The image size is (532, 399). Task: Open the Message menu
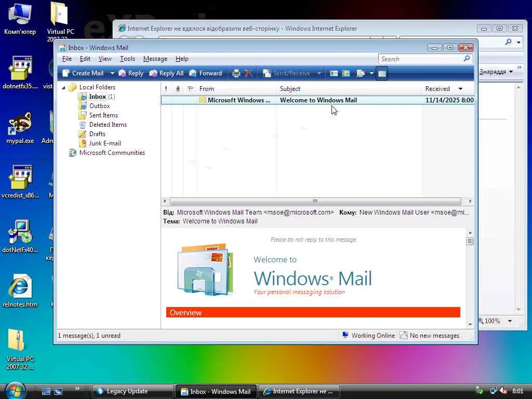155,59
